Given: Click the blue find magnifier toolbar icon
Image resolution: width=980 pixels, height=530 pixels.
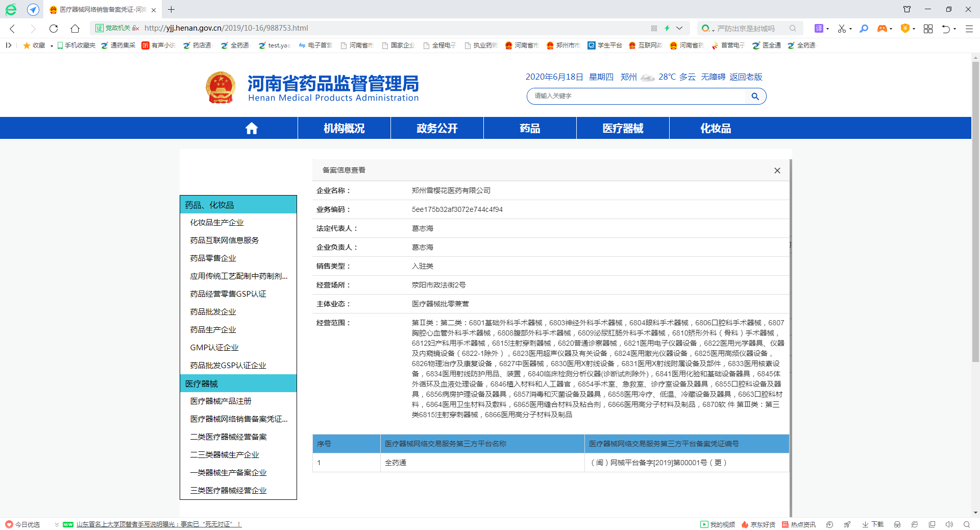Looking at the screenshot, I should [x=864, y=29].
